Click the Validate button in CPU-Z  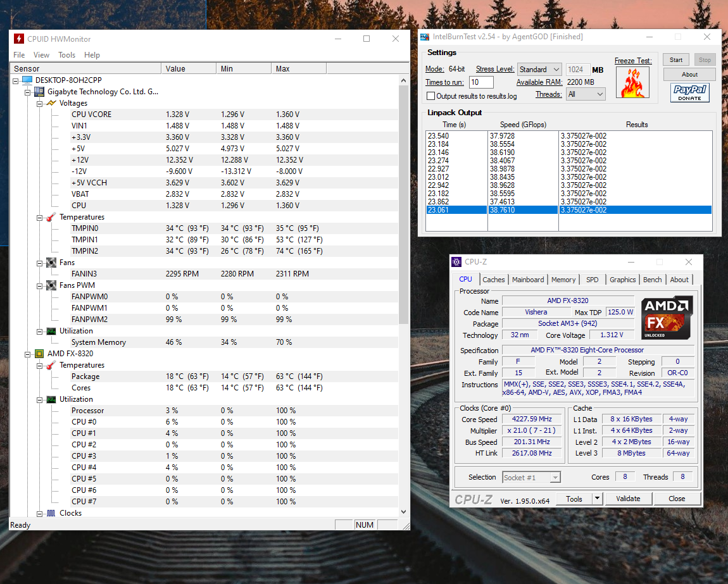click(x=628, y=499)
